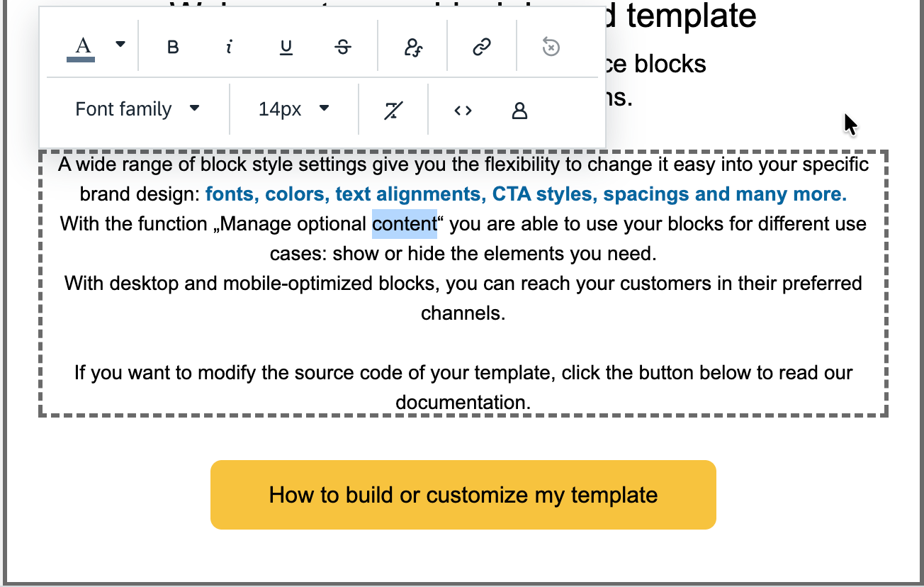
Task: Click the highlighted word content
Action: pos(405,224)
